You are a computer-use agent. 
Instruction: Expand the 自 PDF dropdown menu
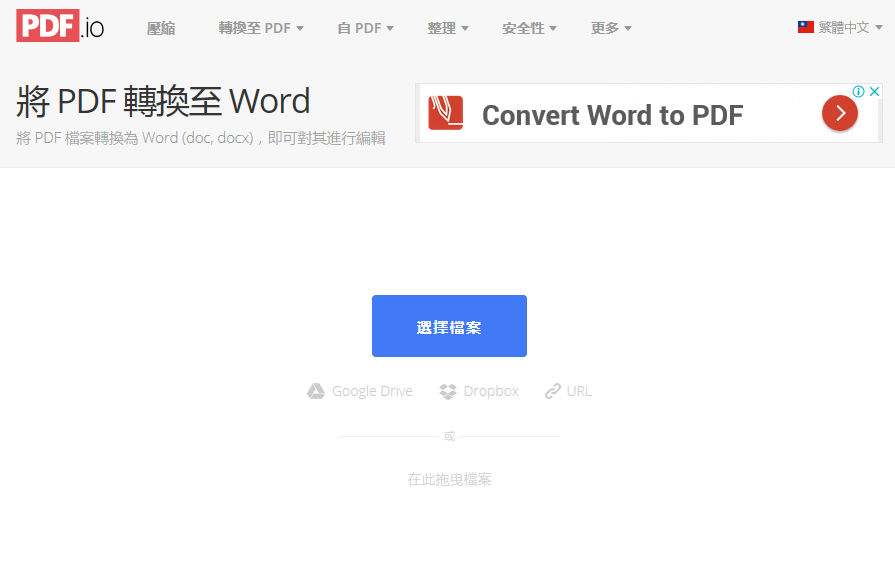pos(365,28)
